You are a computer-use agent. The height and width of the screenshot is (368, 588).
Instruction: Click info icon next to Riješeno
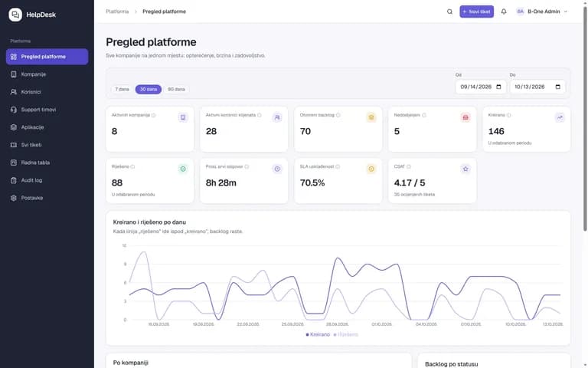click(132, 166)
